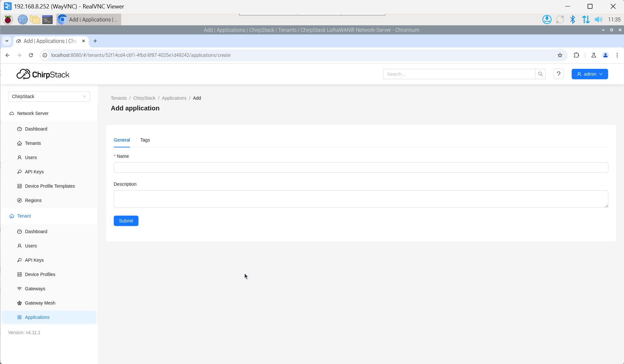Bookmark page with star icon
Viewport: 624px width, 364px height.
click(560, 55)
